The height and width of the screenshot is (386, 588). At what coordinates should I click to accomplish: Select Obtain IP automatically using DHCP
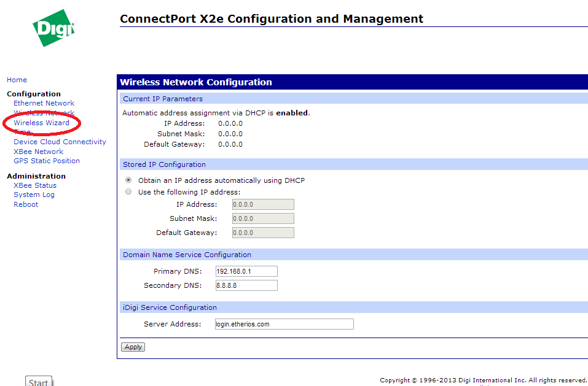point(128,180)
